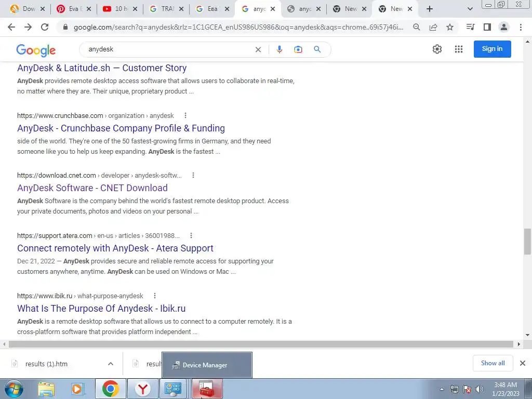Image resolution: width=532 pixels, height=399 pixels.
Task: Switch to the first Dow tab
Action: (x=26, y=9)
